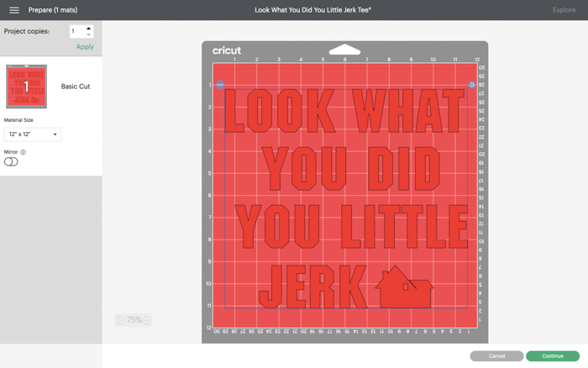The image size is (588, 368).
Task: Click the Cancel button
Action: coord(496,356)
